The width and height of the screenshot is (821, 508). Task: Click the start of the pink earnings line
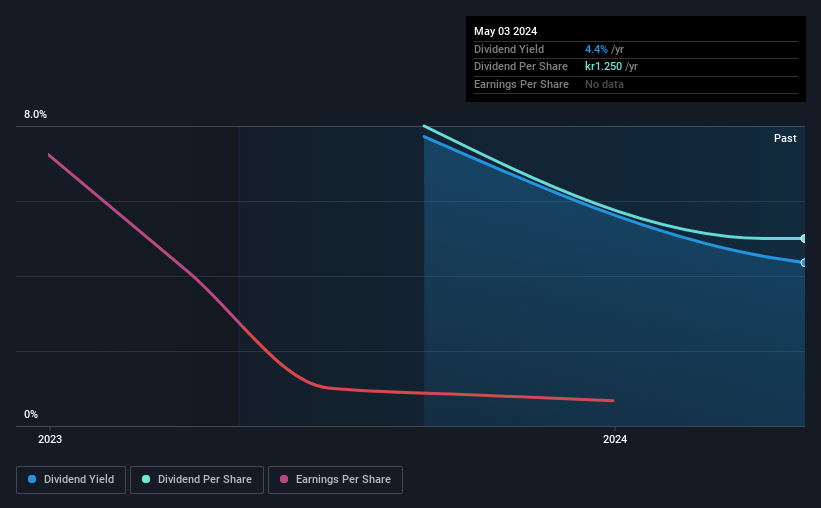point(49,155)
